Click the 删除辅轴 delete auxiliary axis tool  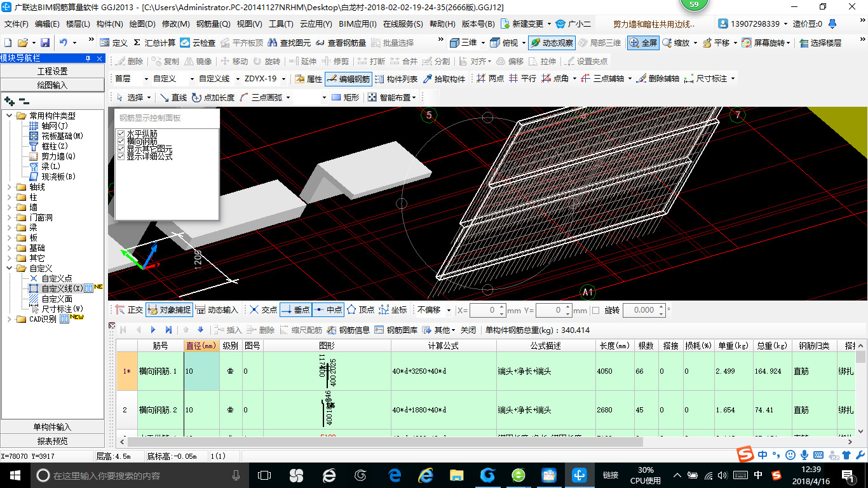pyautogui.click(x=658, y=79)
